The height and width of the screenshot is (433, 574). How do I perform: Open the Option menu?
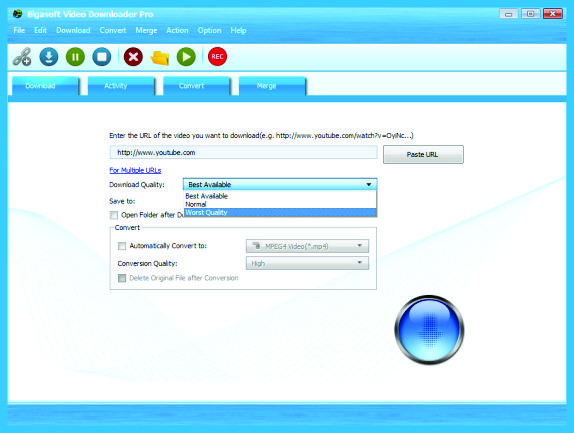coord(209,30)
